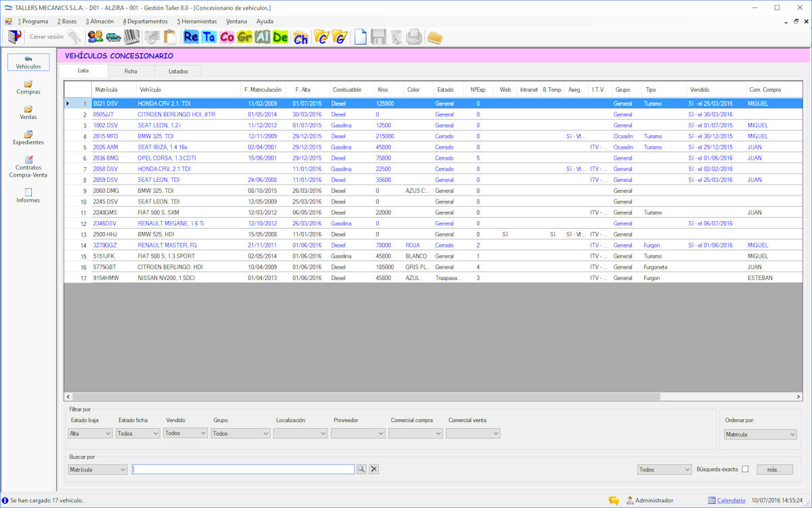This screenshot has height=508, width=812.
Task: Open the De toolbar module
Action: (280, 37)
